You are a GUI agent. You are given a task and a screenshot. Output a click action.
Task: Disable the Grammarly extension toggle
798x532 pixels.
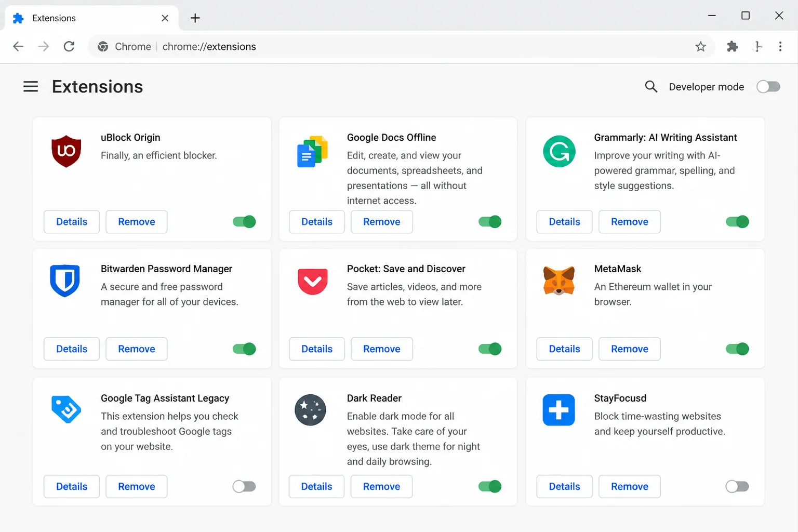tap(737, 222)
